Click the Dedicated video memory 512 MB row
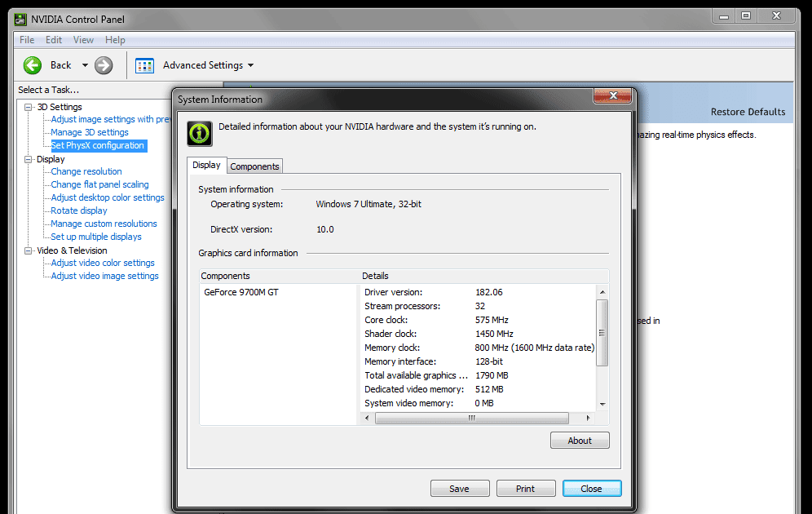This screenshot has width=812, height=514. point(479,389)
